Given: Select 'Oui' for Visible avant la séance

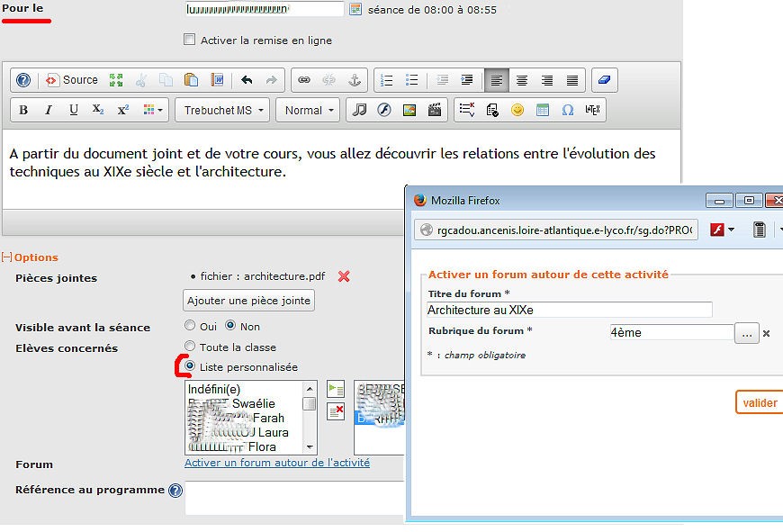Looking at the screenshot, I should [190, 326].
